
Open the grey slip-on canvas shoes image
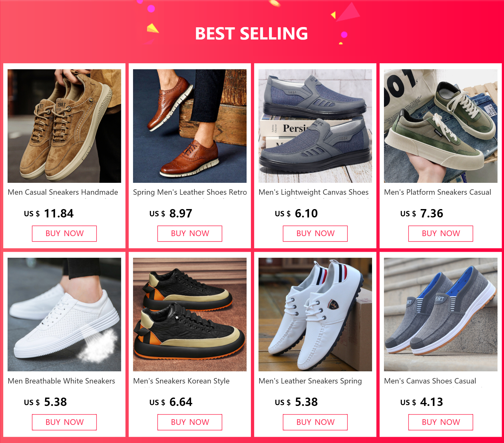pyautogui.click(x=315, y=126)
